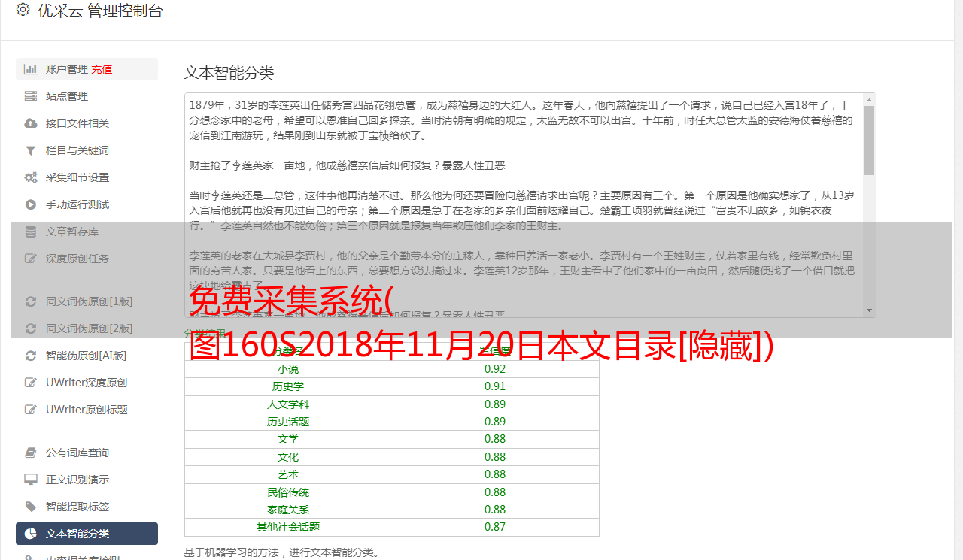
Task: Click the 历史学 category cell
Action: coord(288,386)
